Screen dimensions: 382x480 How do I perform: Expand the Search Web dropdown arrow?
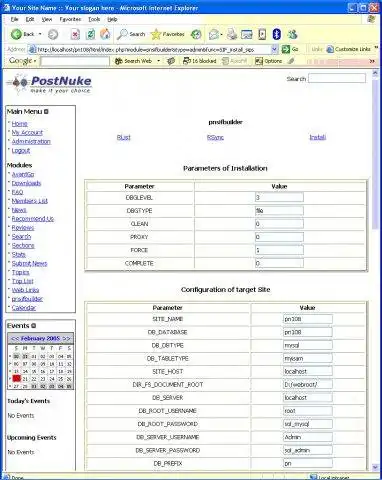159,61
